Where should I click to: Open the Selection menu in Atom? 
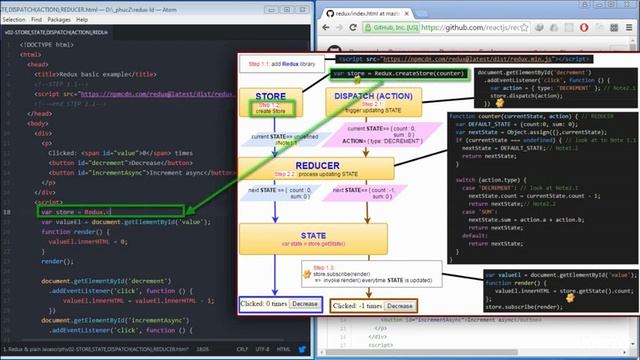click(13, 20)
